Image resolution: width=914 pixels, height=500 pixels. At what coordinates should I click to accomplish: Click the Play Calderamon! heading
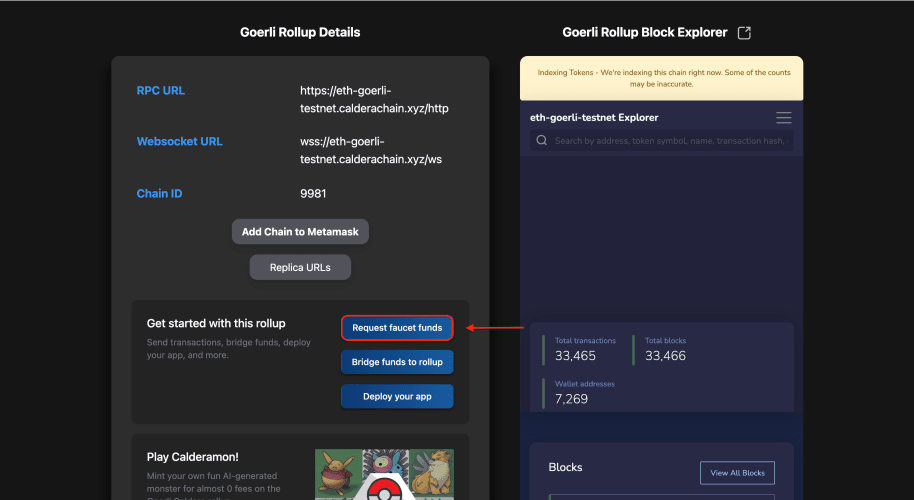click(x=192, y=457)
